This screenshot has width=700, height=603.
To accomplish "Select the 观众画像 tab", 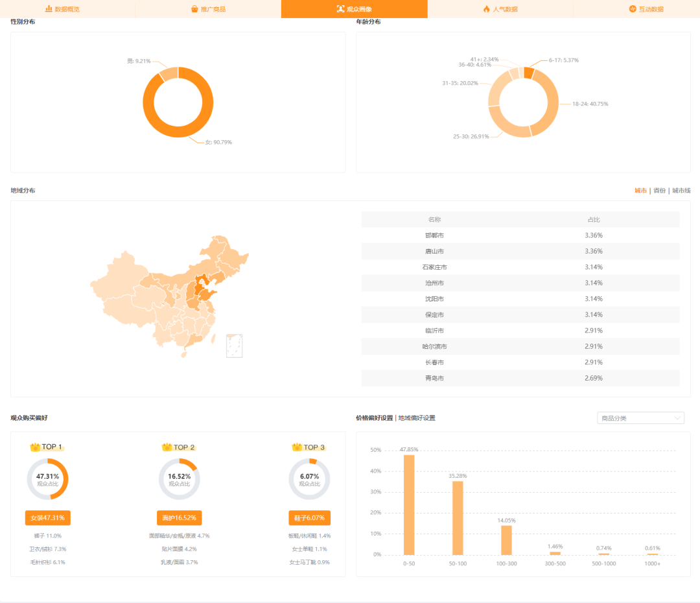I will click(354, 9).
